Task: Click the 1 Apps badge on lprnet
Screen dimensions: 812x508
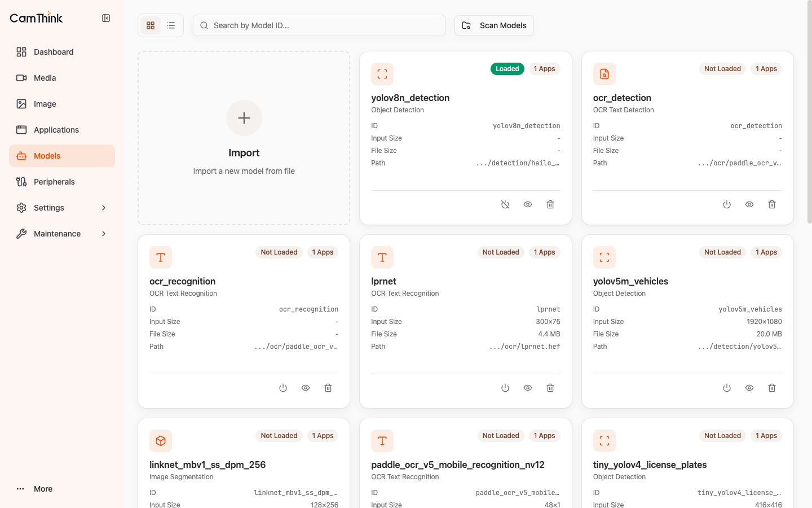Action: [x=545, y=252]
